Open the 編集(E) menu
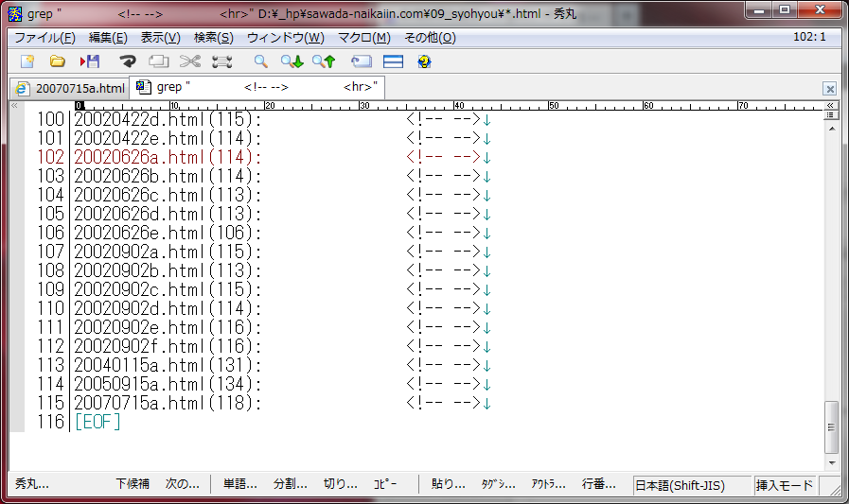This screenshot has width=849, height=504. coord(108,38)
